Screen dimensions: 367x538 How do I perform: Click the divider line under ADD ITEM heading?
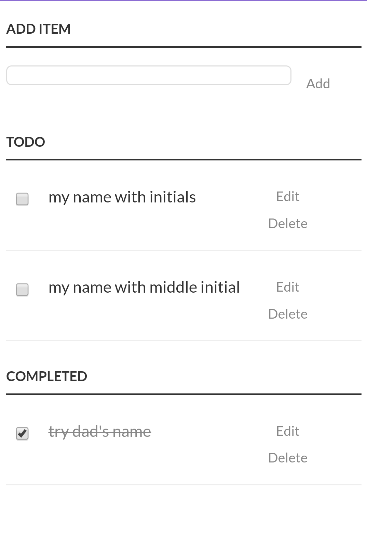point(184,47)
